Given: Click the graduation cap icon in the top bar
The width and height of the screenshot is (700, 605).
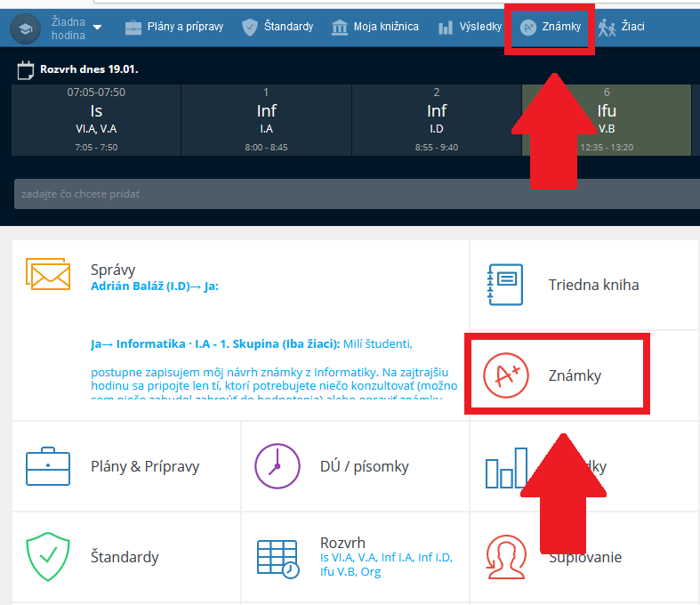Looking at the screenshot, I should coord(25,28).
